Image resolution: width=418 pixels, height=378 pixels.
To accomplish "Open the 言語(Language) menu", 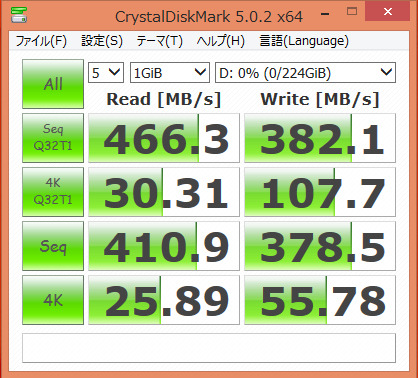I will click(304, 41).
